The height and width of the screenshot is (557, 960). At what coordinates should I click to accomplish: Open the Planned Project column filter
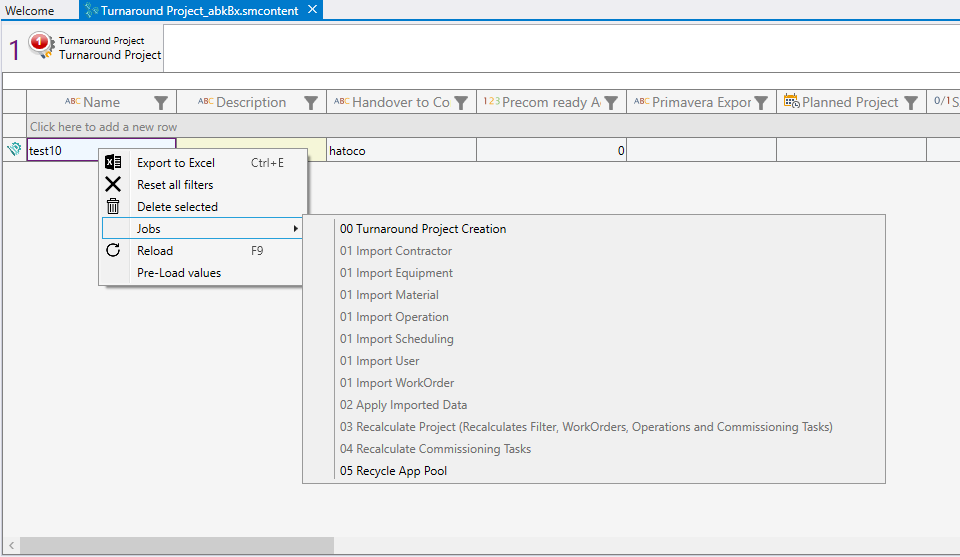click(911, 102)
